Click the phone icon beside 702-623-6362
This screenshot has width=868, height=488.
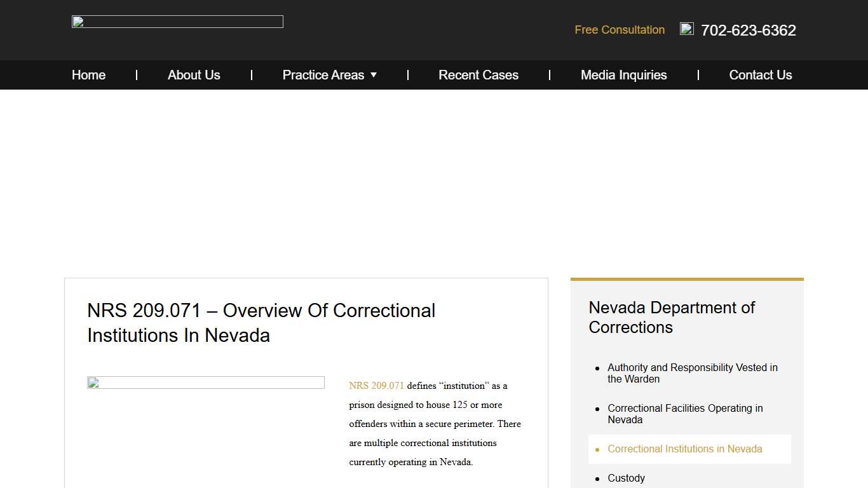point(686,28)
